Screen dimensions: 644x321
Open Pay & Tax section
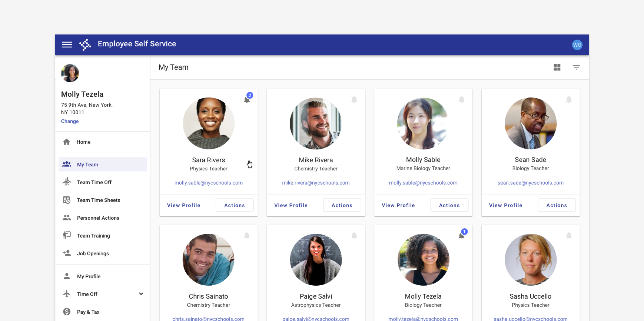tap(103, 312)
